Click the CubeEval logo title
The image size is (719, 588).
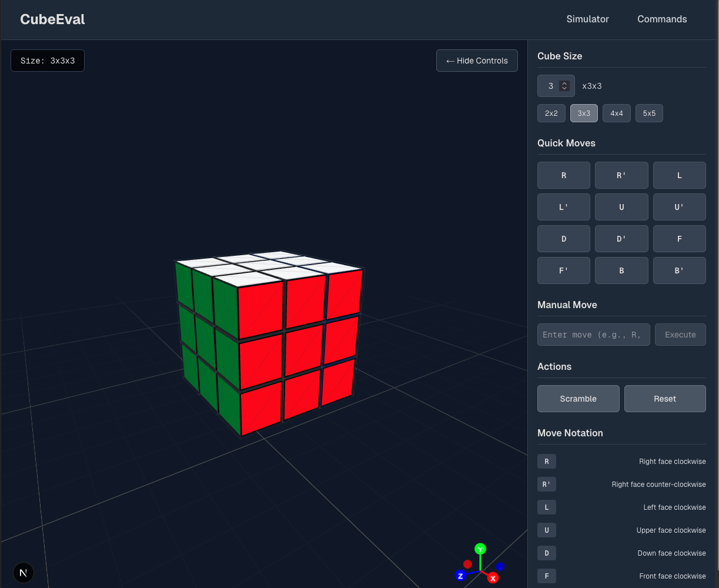pos(52,19)
